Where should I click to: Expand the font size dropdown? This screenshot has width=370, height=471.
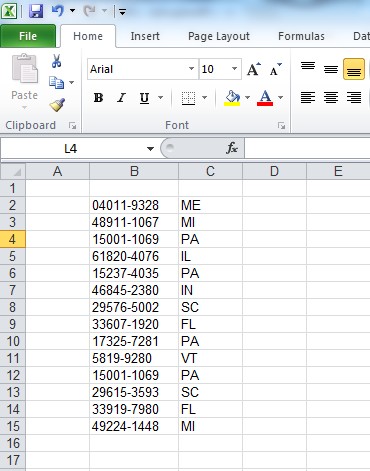click(x=235, y=69)
